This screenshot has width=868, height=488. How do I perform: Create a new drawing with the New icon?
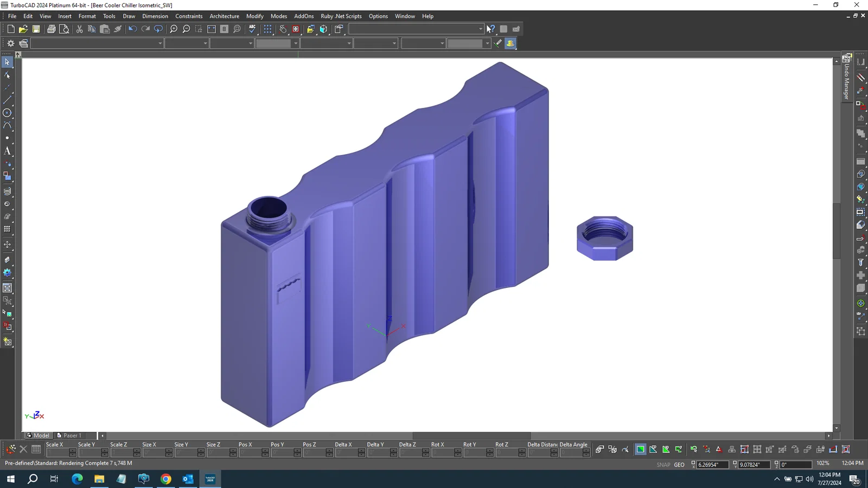pos(11,29)
